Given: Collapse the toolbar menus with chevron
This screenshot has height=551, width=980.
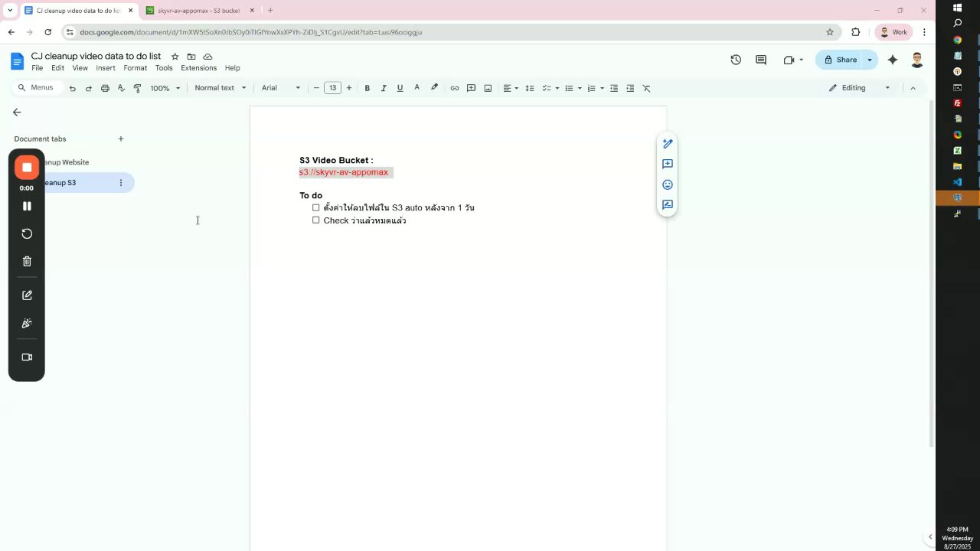Looking at the screenshot, I should 913,88.
